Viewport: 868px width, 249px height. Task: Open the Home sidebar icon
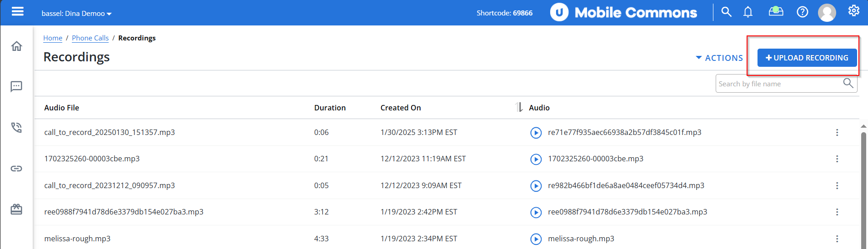pos(17,46)
